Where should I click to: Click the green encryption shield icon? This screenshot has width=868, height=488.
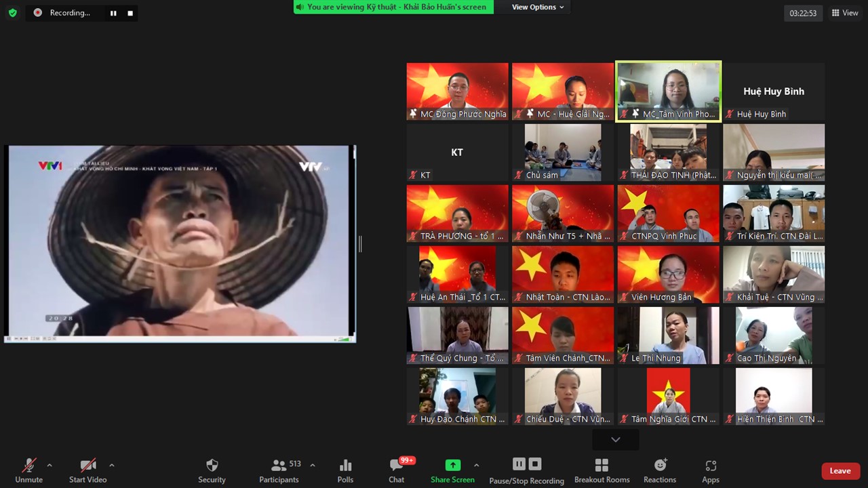(12, 13)
